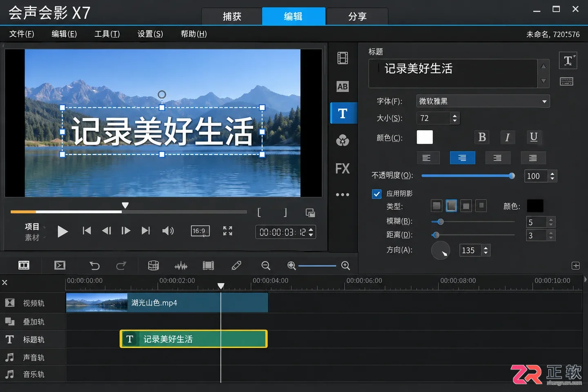Mute or adjust the volume speaker
The image size is (588, 392).
coord(168,231)
